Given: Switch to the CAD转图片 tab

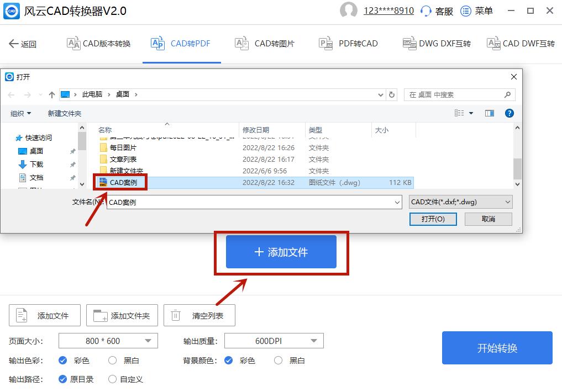Looking at the screenshot, I should tap(264, 43).
